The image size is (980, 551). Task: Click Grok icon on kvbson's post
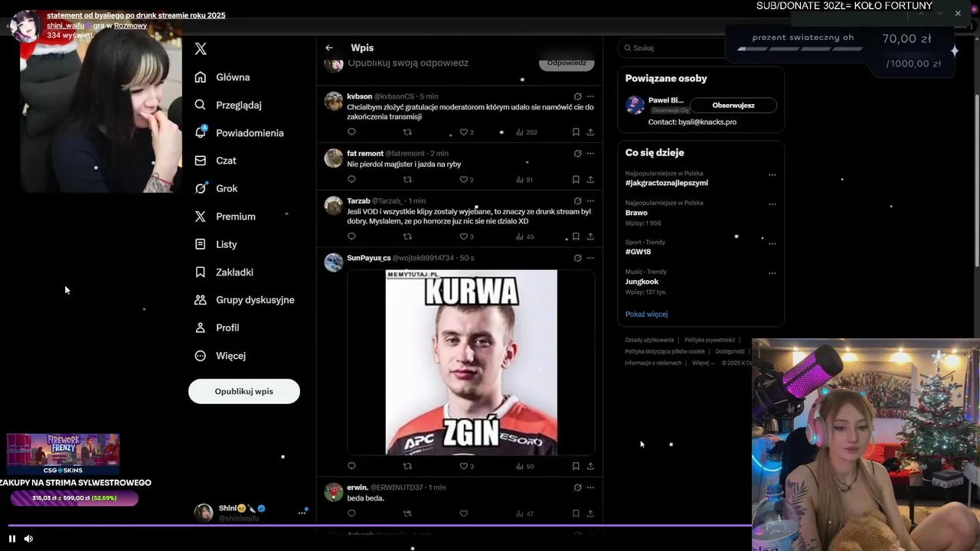(x=577, y=96)
